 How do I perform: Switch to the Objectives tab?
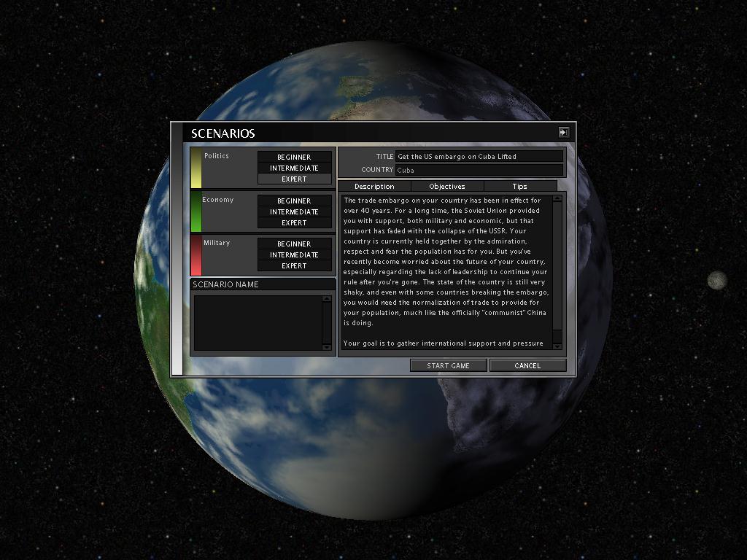[447, 186]
